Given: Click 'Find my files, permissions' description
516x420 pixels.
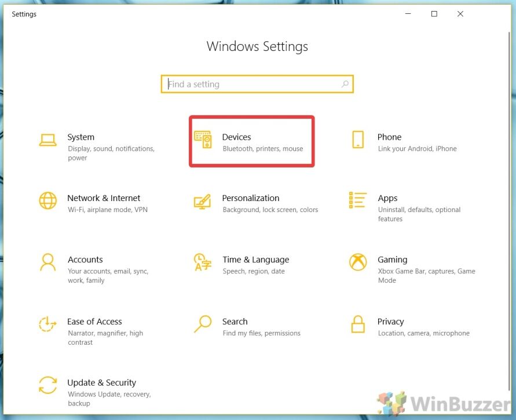Looking at the screenshot, I should (261, 333).
